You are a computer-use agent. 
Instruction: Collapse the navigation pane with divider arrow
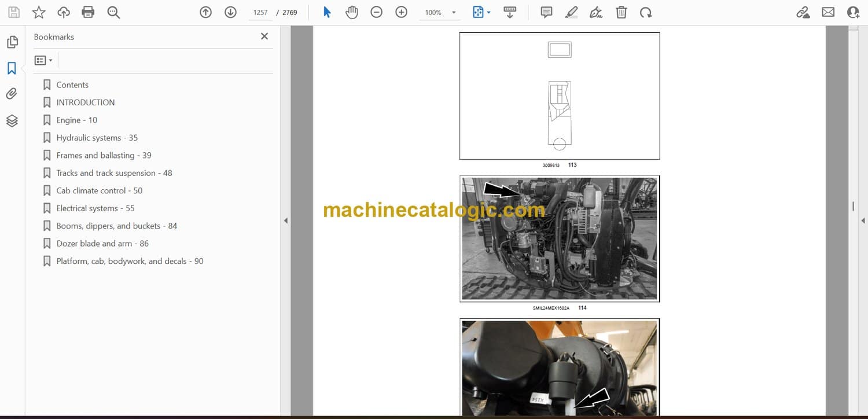285,220
